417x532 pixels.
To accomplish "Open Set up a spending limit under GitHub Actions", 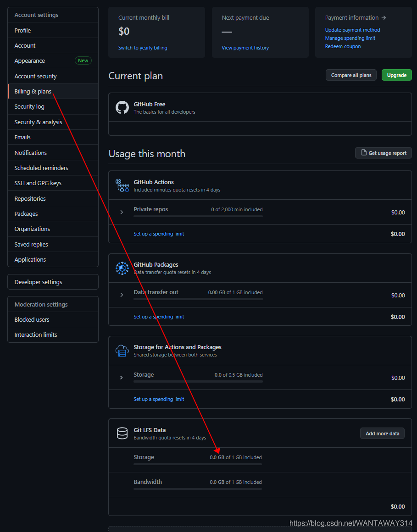I will point(159,234).
